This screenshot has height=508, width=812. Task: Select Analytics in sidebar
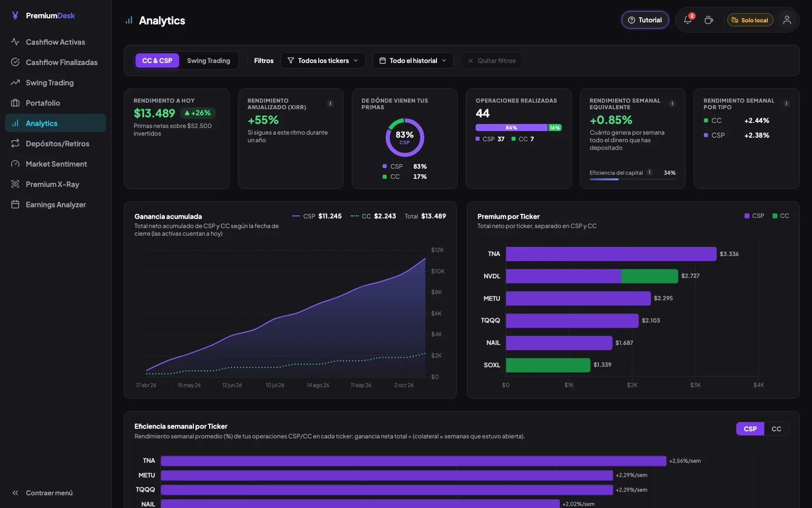click(x=55, y=123)
